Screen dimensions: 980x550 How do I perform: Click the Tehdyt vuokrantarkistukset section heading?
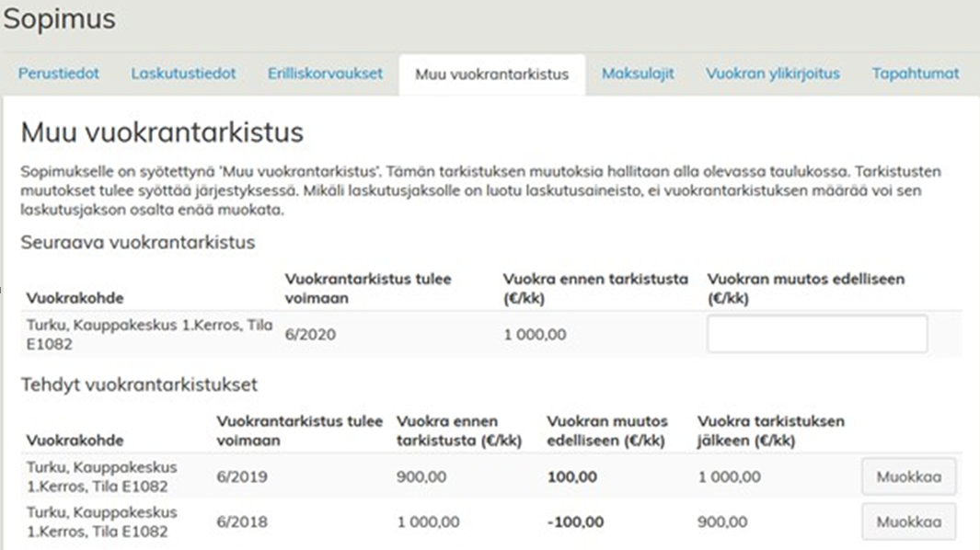139,384
